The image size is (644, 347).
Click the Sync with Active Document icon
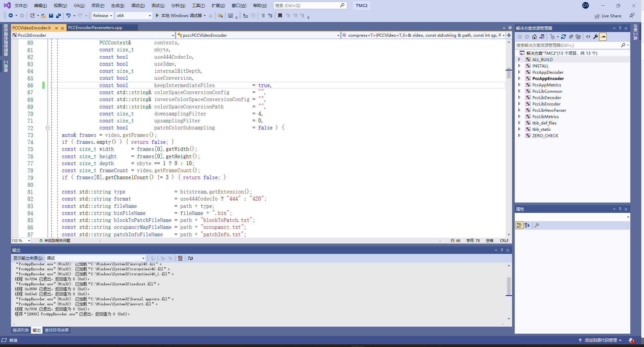[x=563, y=37]
